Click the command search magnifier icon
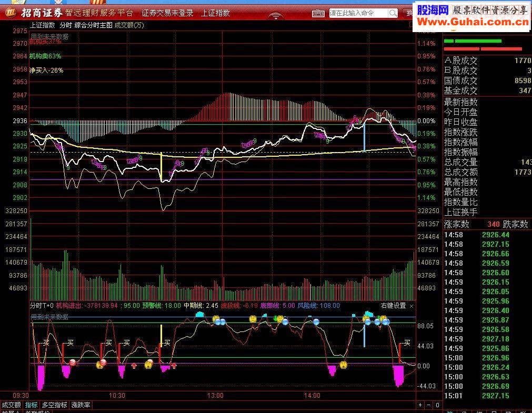This screenshot has height=413, width=532. [393, 13]
